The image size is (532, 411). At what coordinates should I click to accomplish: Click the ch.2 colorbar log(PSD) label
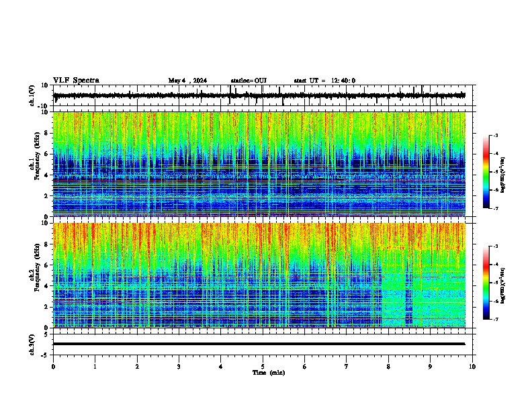click(x=503, y=285)
